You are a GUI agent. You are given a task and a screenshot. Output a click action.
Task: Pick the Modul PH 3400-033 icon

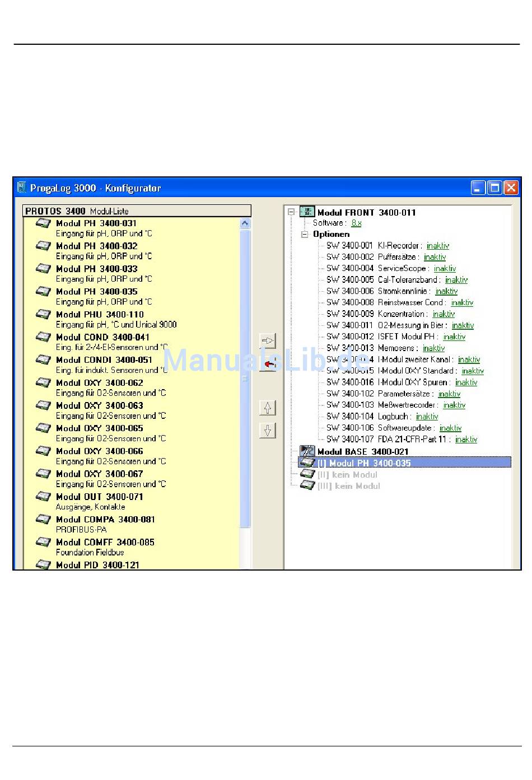click(44, 269)
